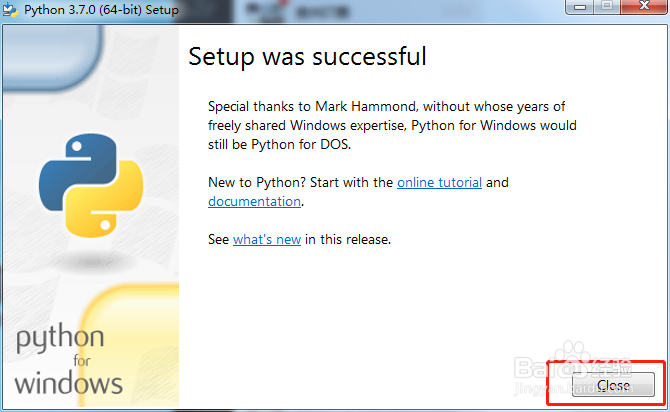Click the word "python" in sidebar branding

(59, 340)
